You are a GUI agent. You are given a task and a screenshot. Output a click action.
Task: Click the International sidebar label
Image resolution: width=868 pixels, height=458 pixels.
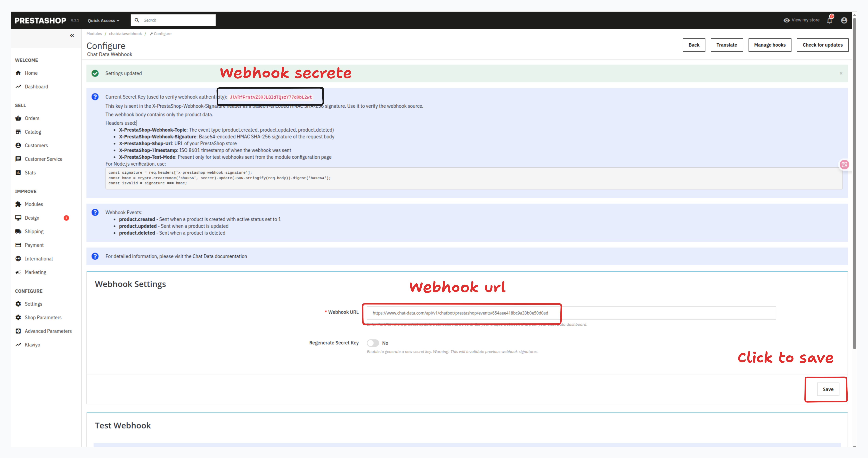click(39, 259)
